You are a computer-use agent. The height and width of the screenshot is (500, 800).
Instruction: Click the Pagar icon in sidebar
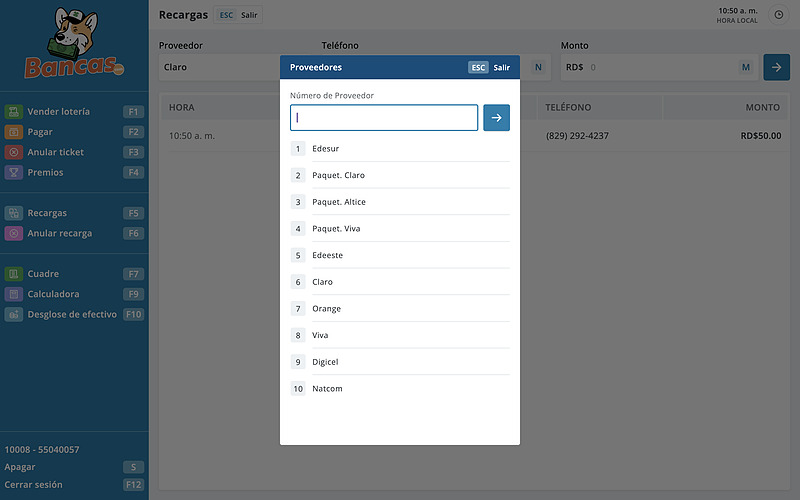[13, 132]
